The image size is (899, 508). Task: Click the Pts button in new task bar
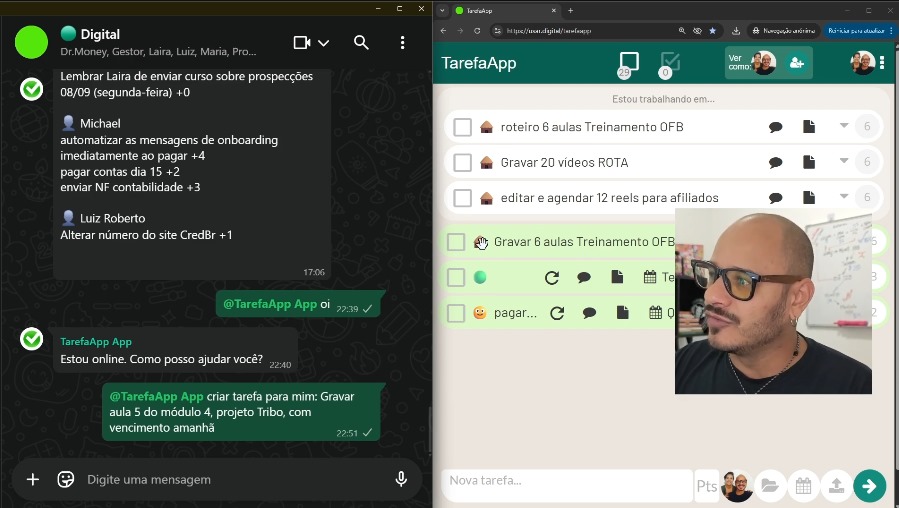pos(706,486)
